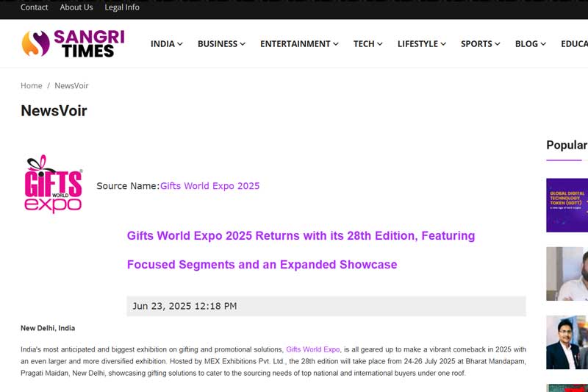Open the INDIA menu item
This screenshot has width=588, height=392.
[x=162, y=44]
